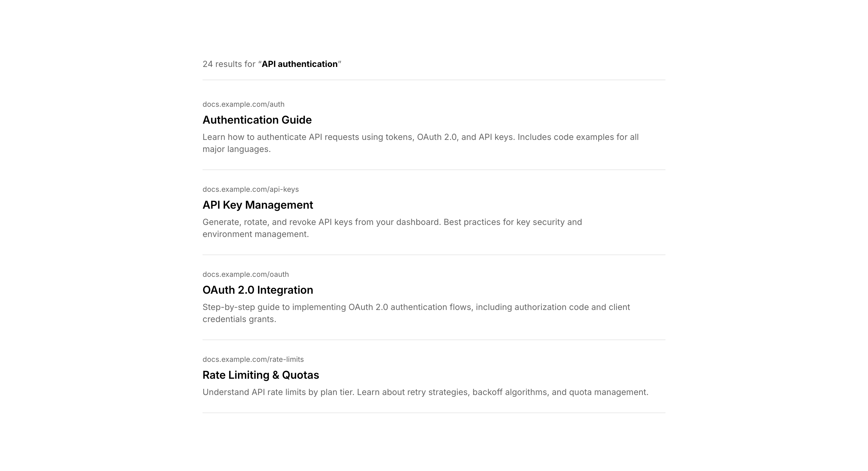
Task: Click "Includes code examples for all" sentence
Action: click(577, 137)
